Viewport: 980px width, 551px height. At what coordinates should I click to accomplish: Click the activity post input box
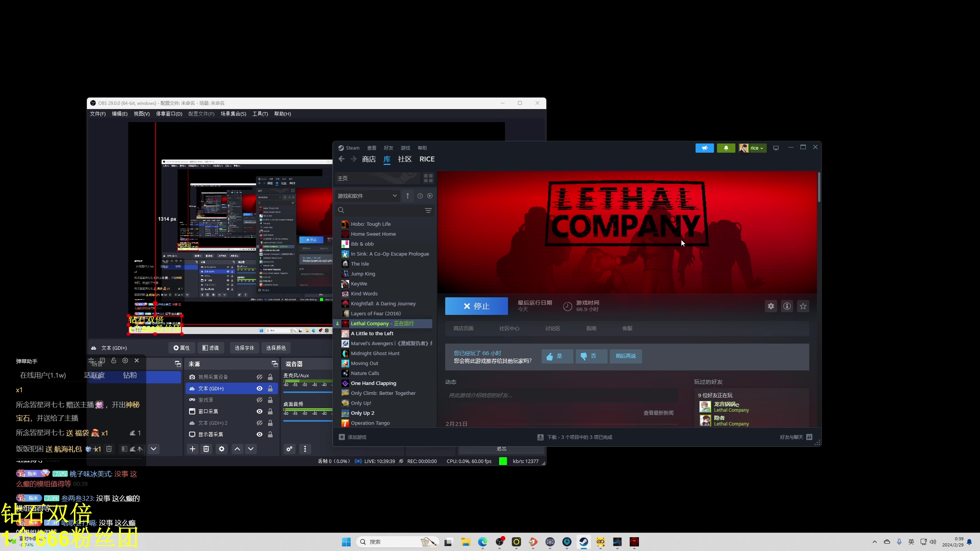point(562,395)
